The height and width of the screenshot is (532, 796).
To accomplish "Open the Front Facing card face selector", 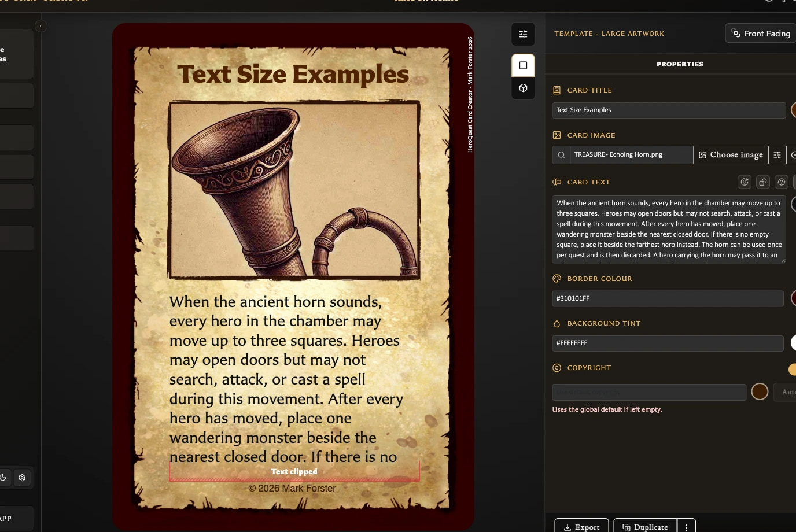I will 761,34.
